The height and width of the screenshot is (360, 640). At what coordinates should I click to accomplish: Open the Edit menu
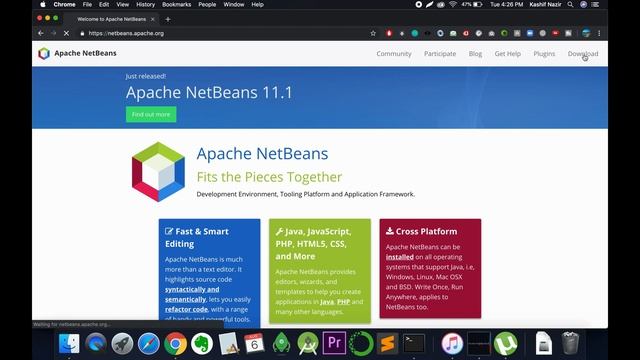(x=104, y=4)
